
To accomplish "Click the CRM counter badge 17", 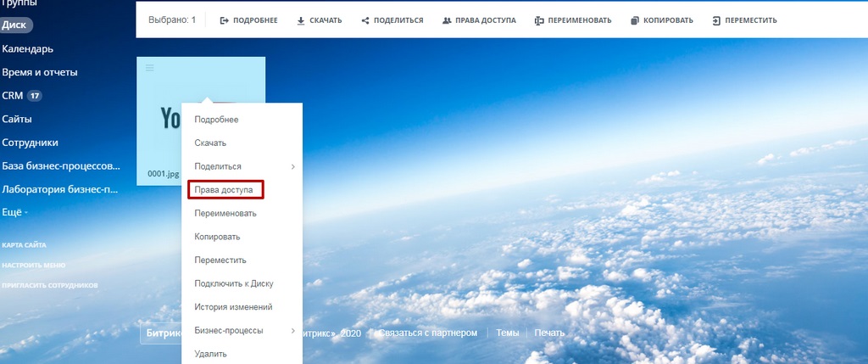I will pos(35,96).
